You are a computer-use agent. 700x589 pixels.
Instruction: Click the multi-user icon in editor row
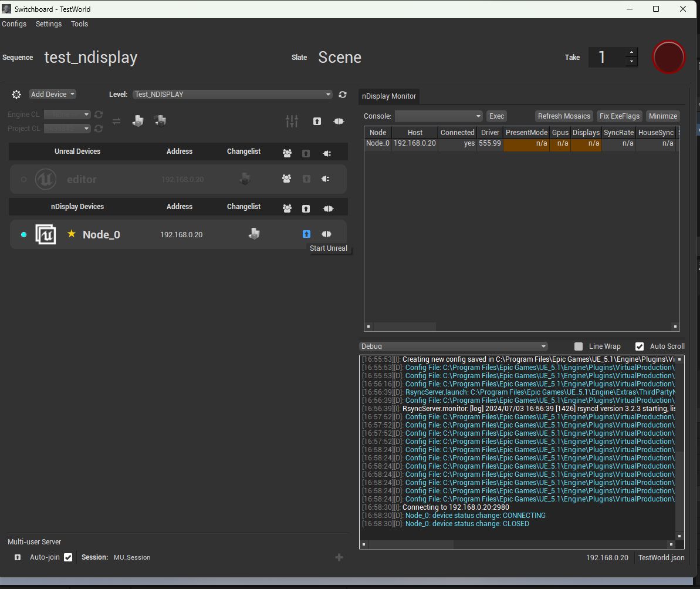pos(286,179)
